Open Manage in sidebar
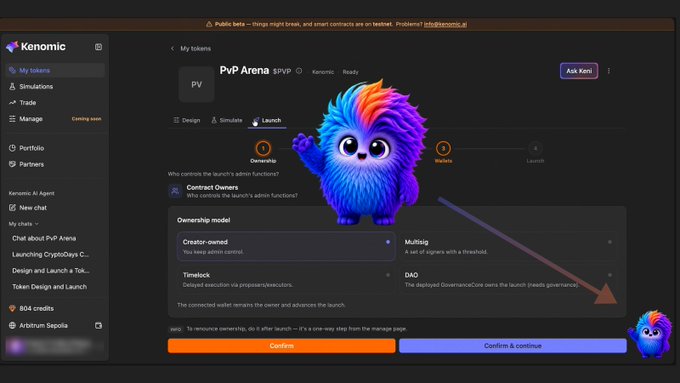Viewport: 680px width, 383px height. pyautogui.click(x=55, y=118)
